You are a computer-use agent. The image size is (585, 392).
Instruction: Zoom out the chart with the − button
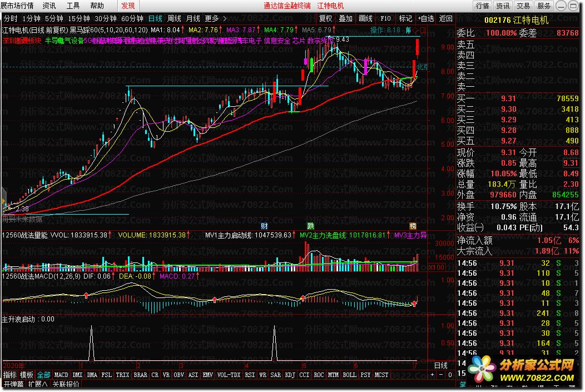[x=442, y=375]
